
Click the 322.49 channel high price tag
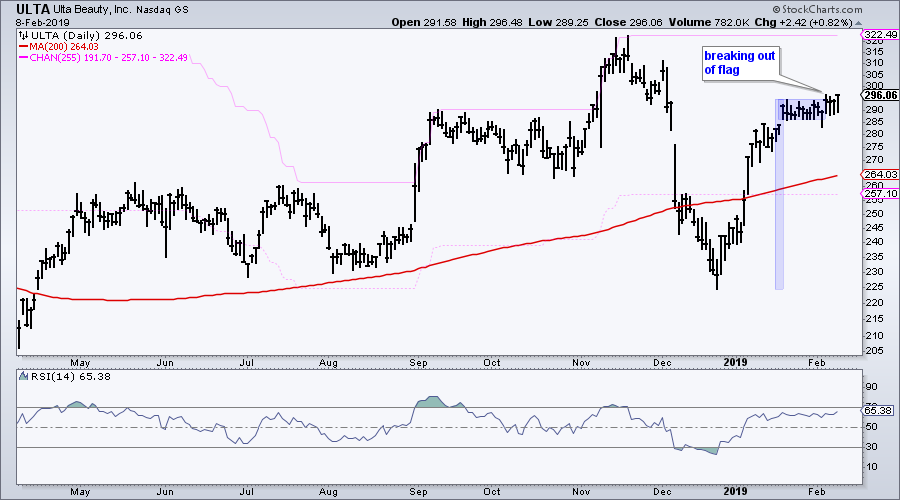tap(881, 35)
